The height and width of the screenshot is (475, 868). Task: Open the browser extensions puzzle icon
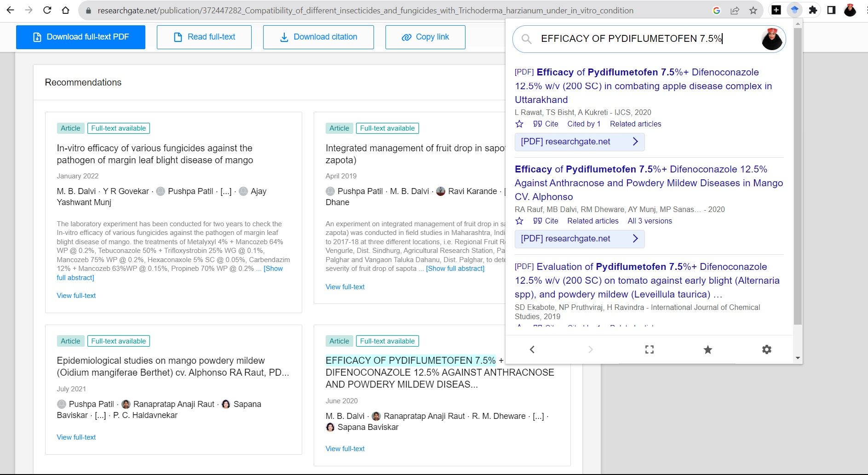813,10
